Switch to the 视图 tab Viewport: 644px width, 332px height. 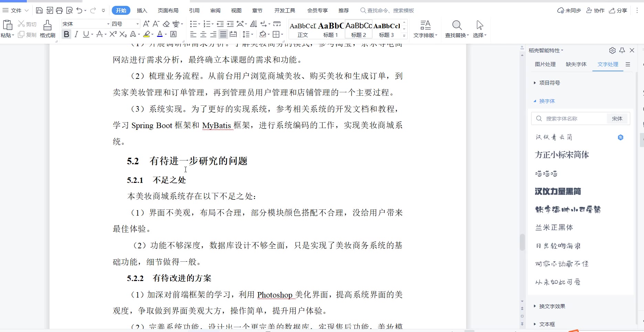(236, 10)
